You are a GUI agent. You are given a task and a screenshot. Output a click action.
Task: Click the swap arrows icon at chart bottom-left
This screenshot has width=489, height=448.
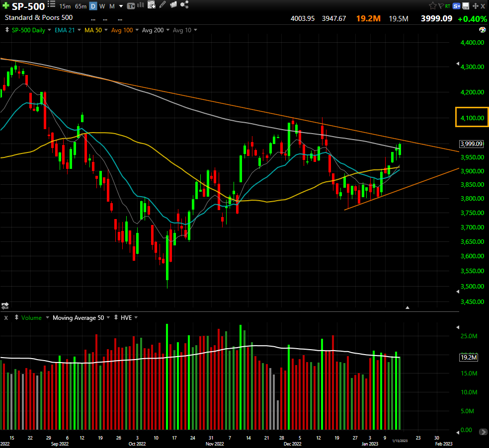[x=4, y=305]
